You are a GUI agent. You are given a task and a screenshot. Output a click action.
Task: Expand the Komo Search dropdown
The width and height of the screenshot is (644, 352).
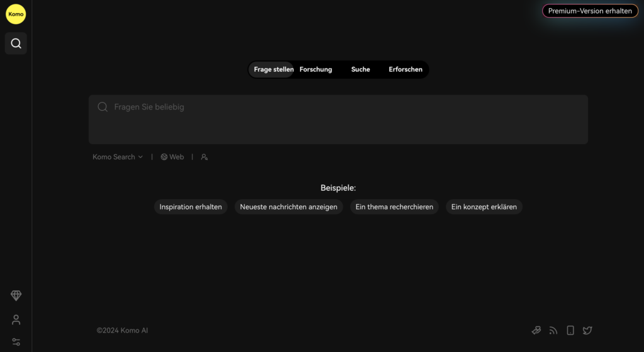click(118, 157)
